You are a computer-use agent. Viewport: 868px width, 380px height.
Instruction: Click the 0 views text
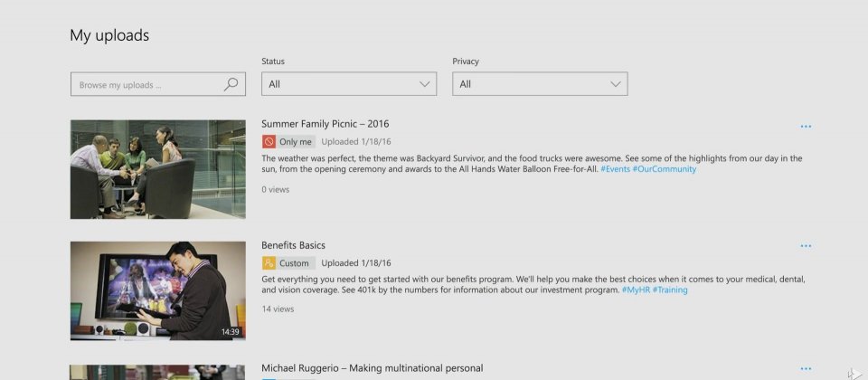(275, 189)
